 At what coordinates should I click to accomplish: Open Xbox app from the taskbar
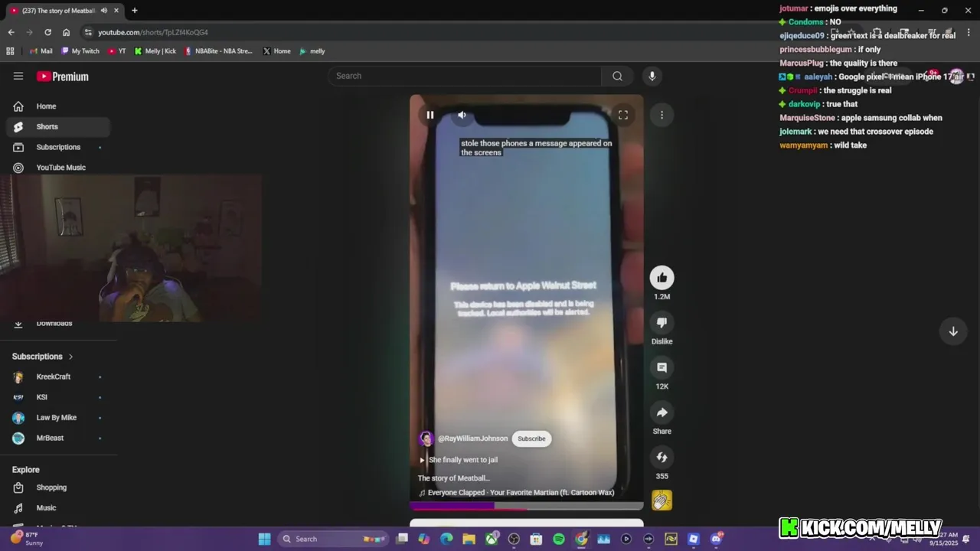pyautogui.click(x=492, y=539)
